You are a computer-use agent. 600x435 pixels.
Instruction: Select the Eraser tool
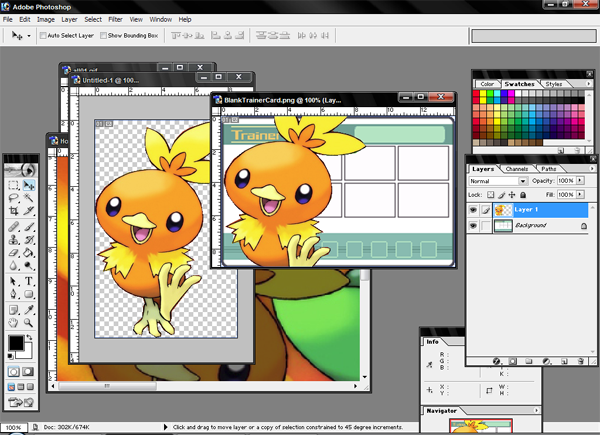[14, 253]
